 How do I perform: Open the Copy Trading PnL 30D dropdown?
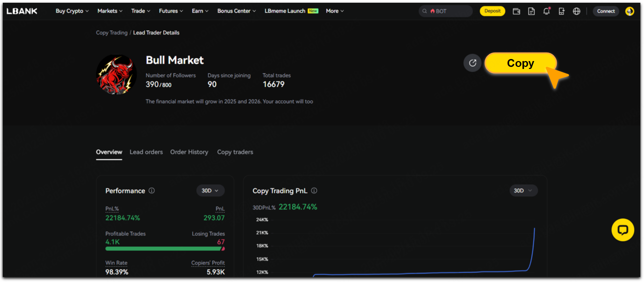click(x=523, y=191)
